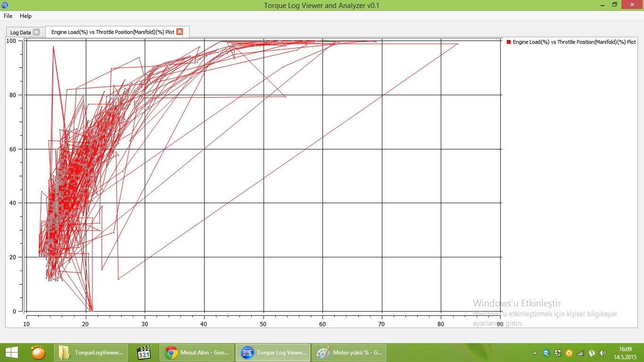The image size is (644, 362).
Task: Open the clock and date in taskbar
Action: point(626,353)
